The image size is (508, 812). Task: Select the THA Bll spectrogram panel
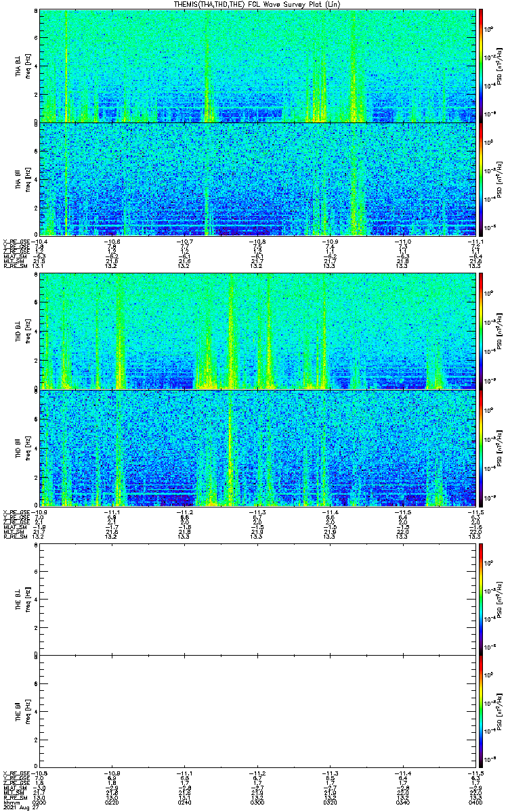(x=257, y=179)
